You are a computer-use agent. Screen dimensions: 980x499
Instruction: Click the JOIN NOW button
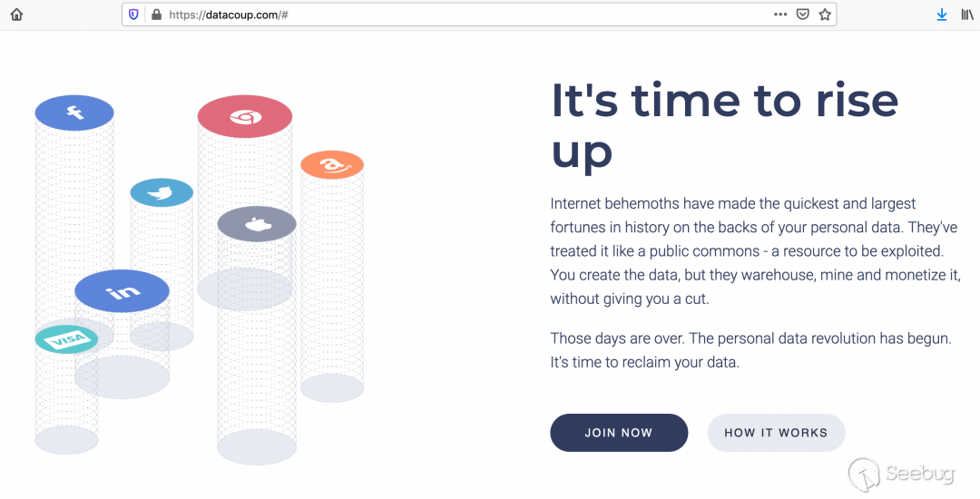[619, 433]
